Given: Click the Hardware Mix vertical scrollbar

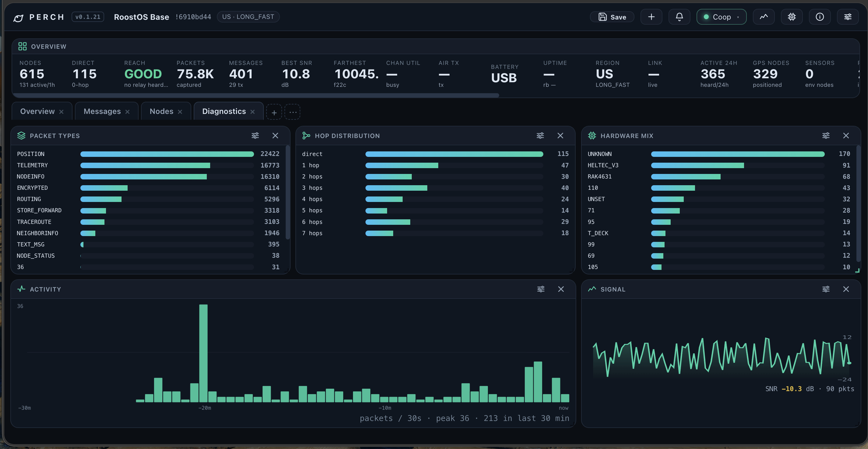Looking at the screenshot, I should tap(858, 203).
